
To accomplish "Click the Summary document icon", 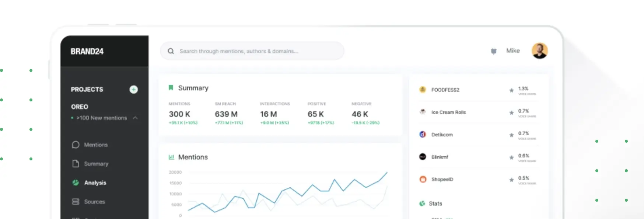I will point(76,164).
